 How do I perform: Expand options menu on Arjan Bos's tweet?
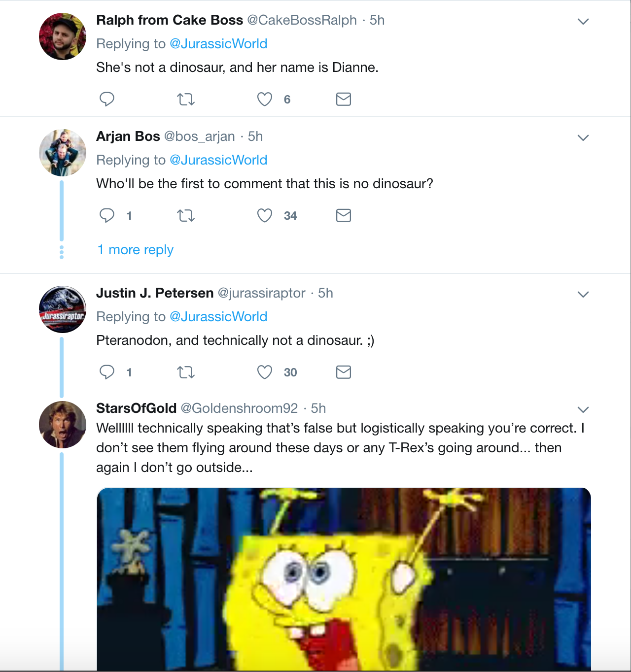pyautogui.click(x=583, y=137)
